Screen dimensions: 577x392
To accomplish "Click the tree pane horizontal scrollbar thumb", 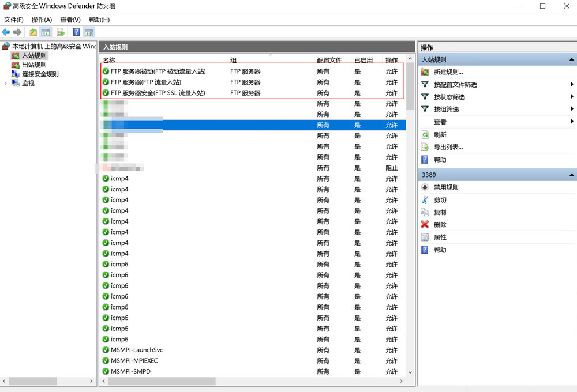I will point(33,382).
